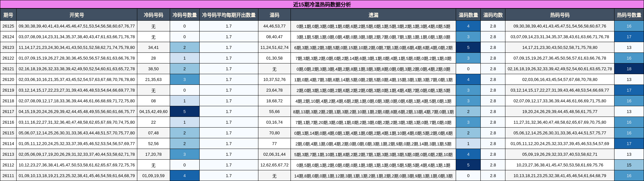Click the 期号 column header
This screenshot has height=181, width=644.
(8, 15)
